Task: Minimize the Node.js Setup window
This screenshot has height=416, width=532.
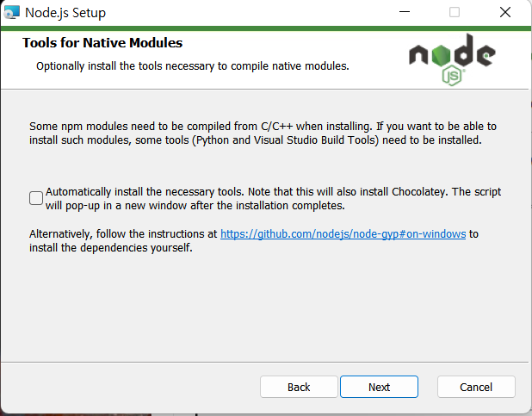Action: tap(405, 12)
